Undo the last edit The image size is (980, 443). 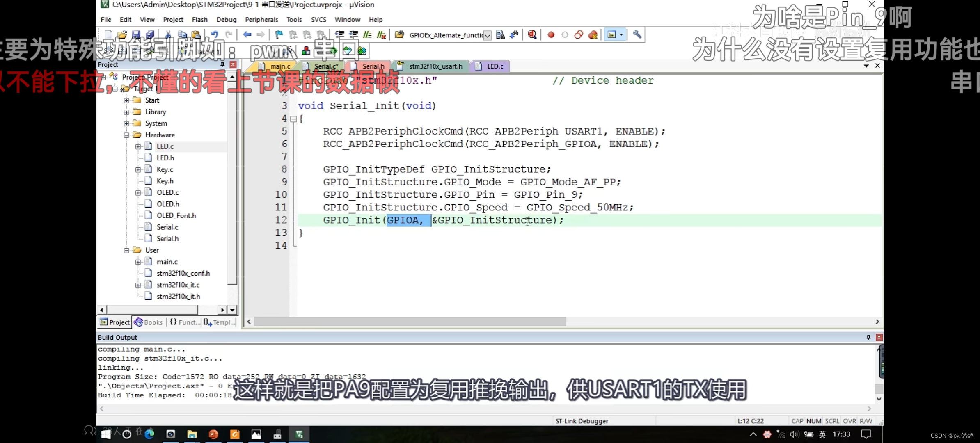tap(214, 35)
